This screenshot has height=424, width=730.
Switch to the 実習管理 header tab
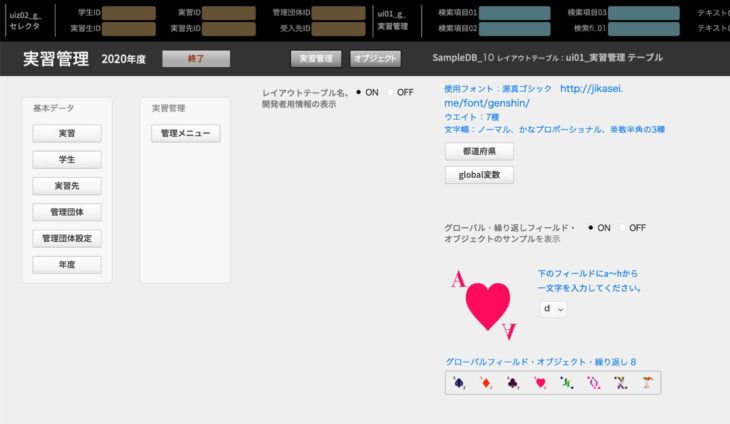(317, 59)
